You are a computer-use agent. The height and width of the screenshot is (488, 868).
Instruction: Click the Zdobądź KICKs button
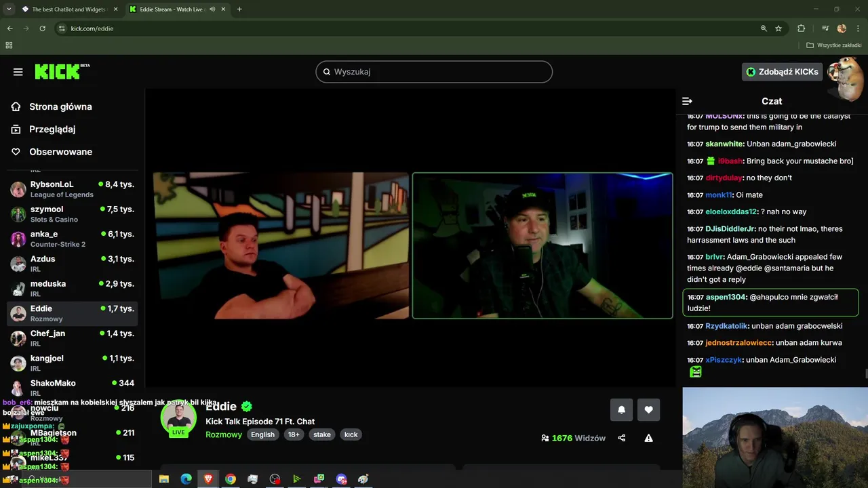pos(782,72)
